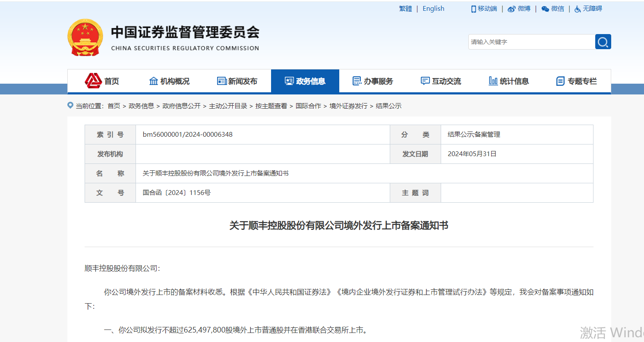The height and width of the screenshot is (342, 644).
Task: Click the newspaper icon beside 新闻发布
Action: pyautogui.click(x=222, y=81)
